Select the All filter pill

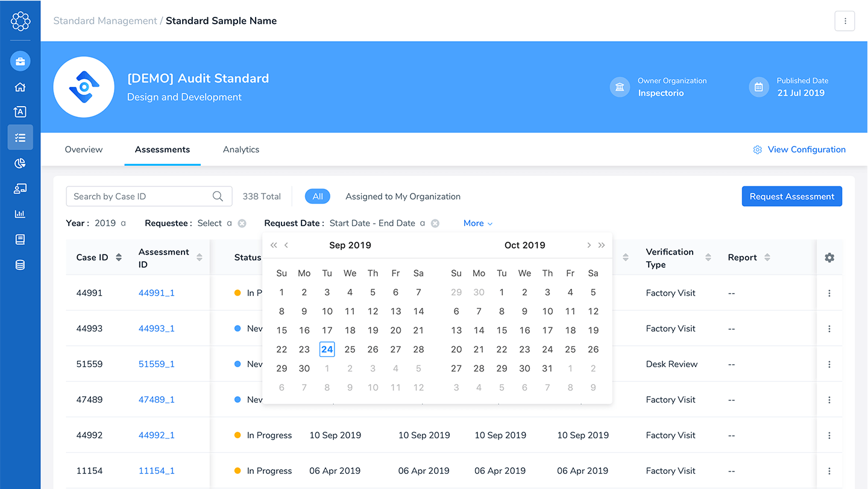click(318, 197)
